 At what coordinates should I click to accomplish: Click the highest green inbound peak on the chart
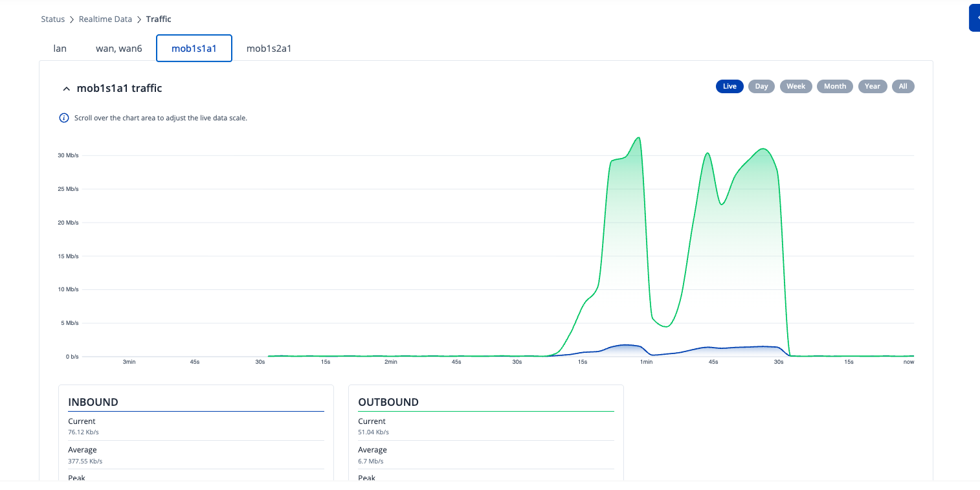click(x=639, y=138)
